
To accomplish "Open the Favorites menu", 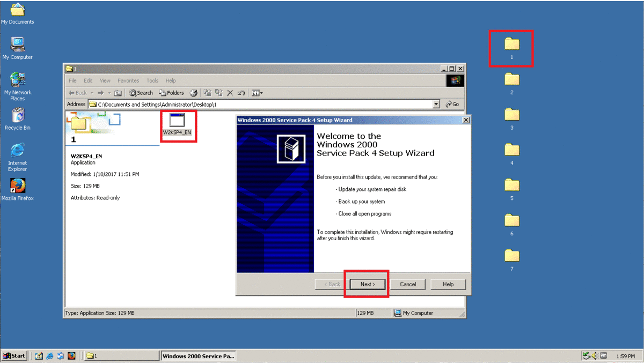I will point(128,80).
